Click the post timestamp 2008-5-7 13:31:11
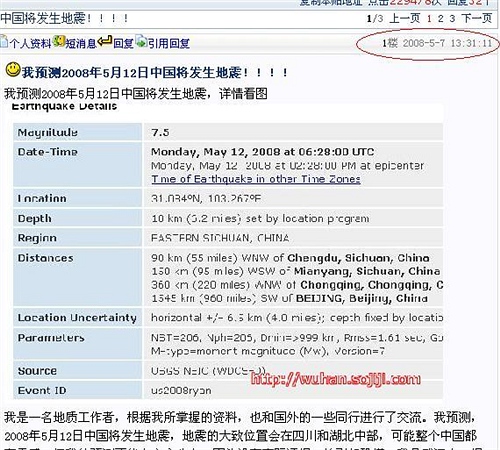This screenshot has height=450, width=500. pos(447,43)
